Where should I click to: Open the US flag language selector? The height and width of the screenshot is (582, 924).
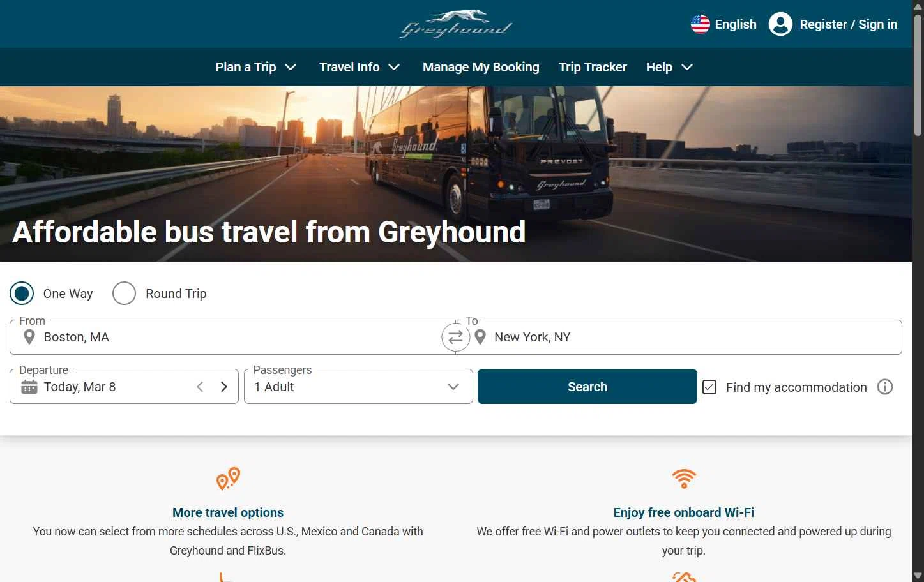click(701, 24)
